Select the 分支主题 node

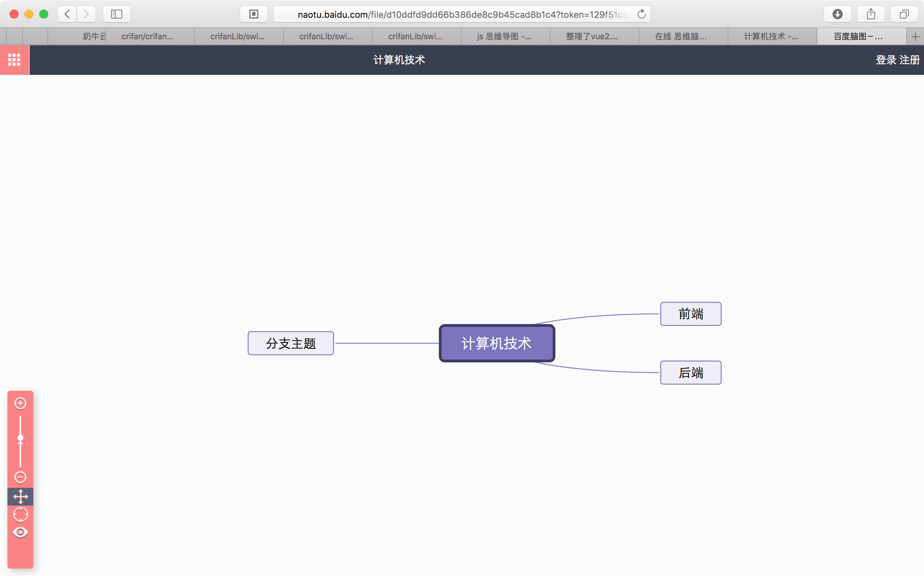[x=291, y=343]
